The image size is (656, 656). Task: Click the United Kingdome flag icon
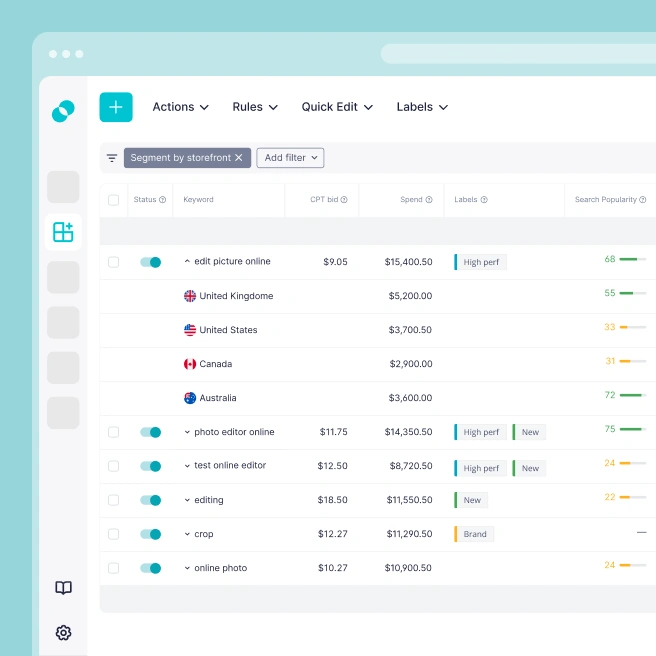click(x=190, y=296)
